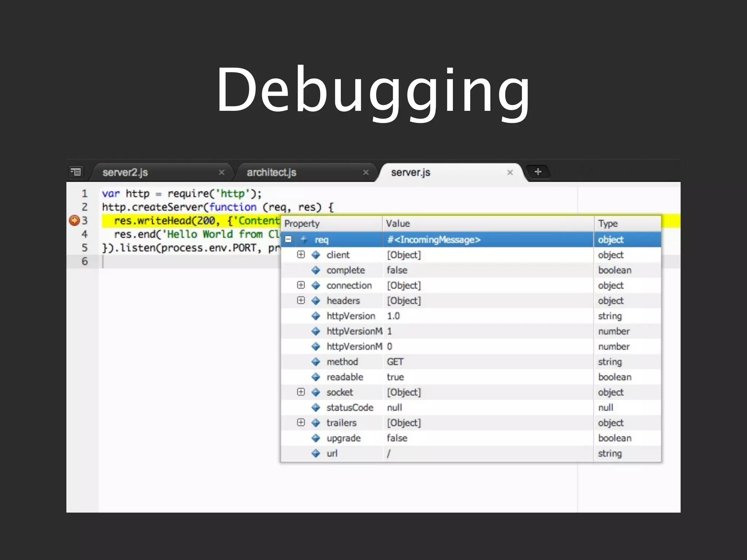The width and height of the screenshot is (747, 560).
Task: Click the blue diamond icon beside connection
Action: [x=316, y=285]
